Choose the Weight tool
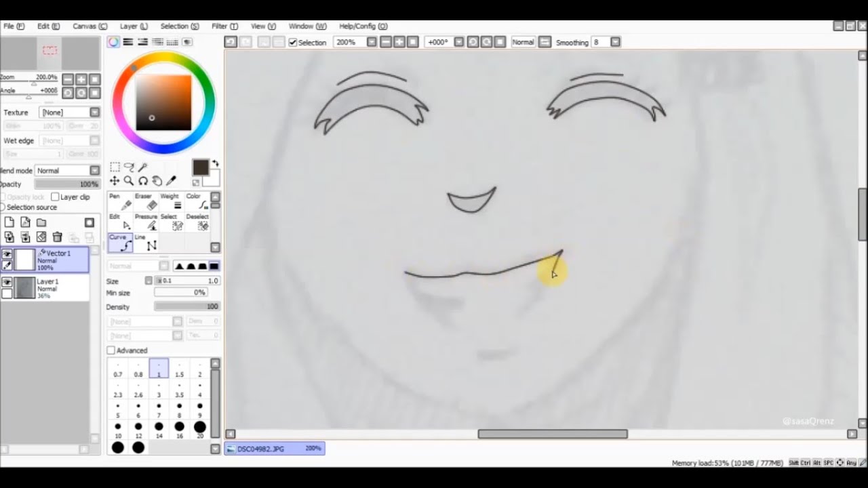Image resolution: width=868 pixels, height=488 pixels. tap(170, 201)
